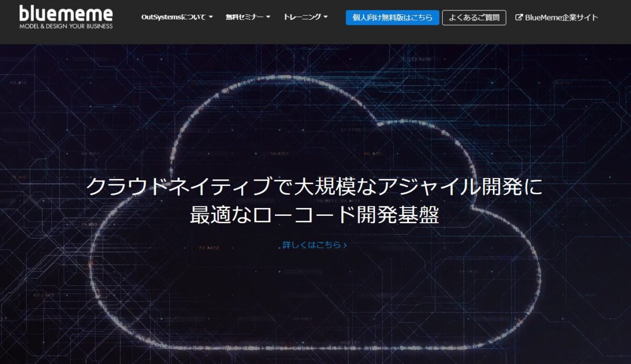This screenshot has width=631, height=364.
Task: Click the よくあるご質問 button
Action: (475, 17)
